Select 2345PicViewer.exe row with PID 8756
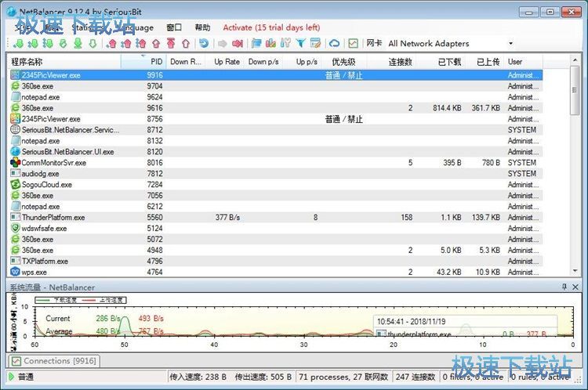Screen dimensions: 588x390 click(276, 119)
